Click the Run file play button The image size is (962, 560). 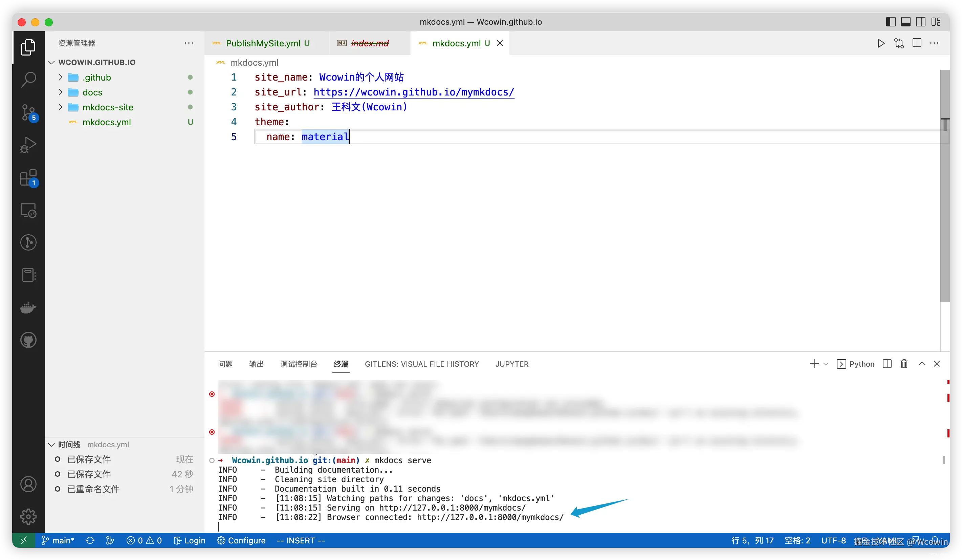point(881,43)
